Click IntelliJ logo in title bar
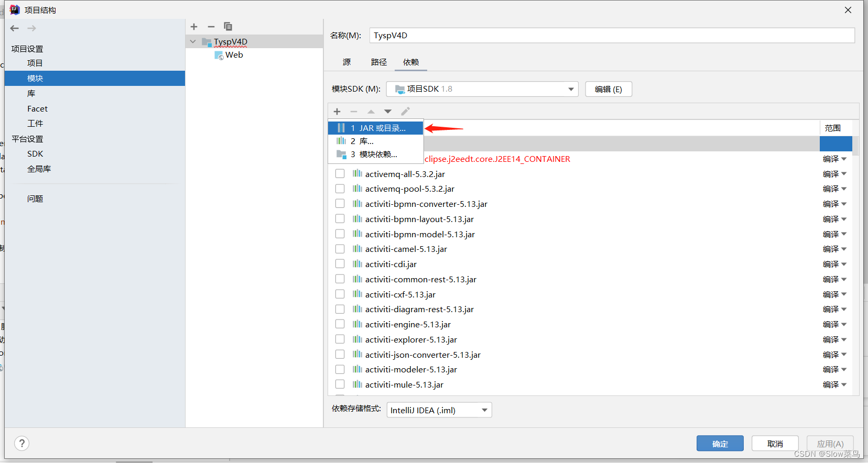 pos(15,10)
